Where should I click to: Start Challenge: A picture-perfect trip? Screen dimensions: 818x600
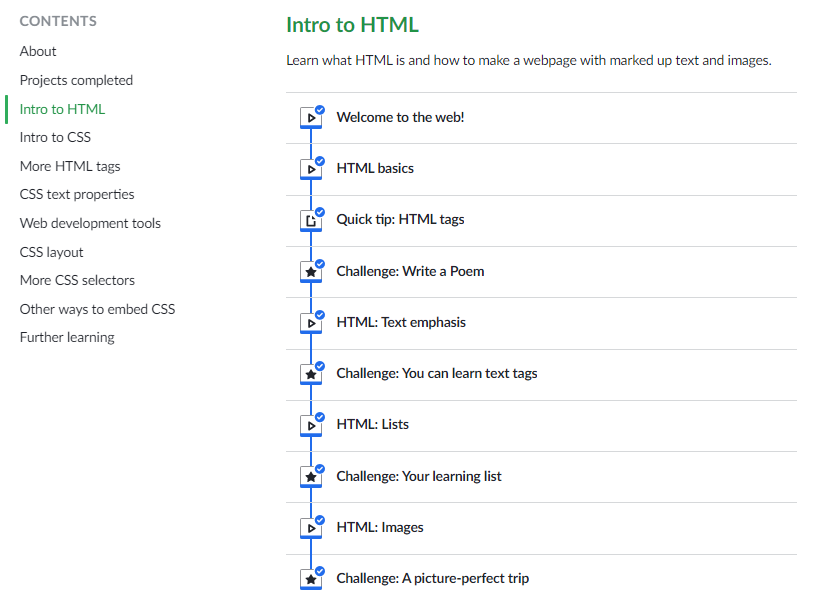pos(432,578)
